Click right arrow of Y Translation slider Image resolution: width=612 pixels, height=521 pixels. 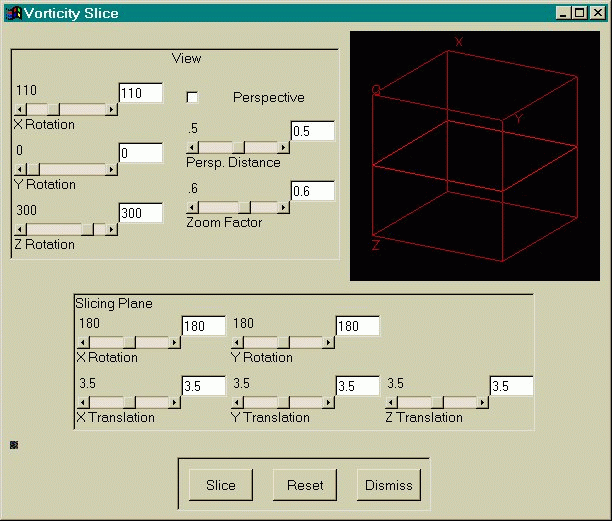(x=328, y=402)
